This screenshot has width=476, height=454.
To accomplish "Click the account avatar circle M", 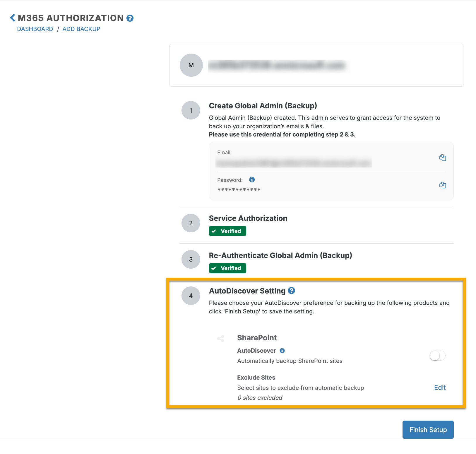I will coord(191,65).
